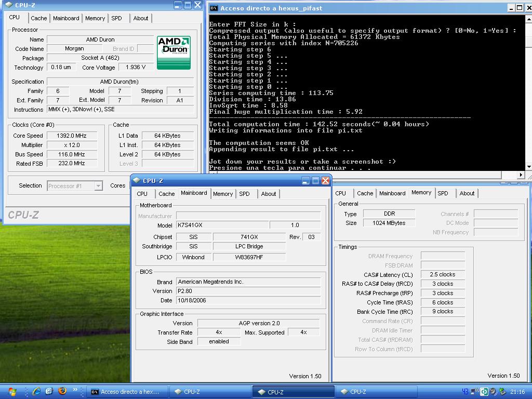Click the Package value Socket A (462)

[100, 58]
